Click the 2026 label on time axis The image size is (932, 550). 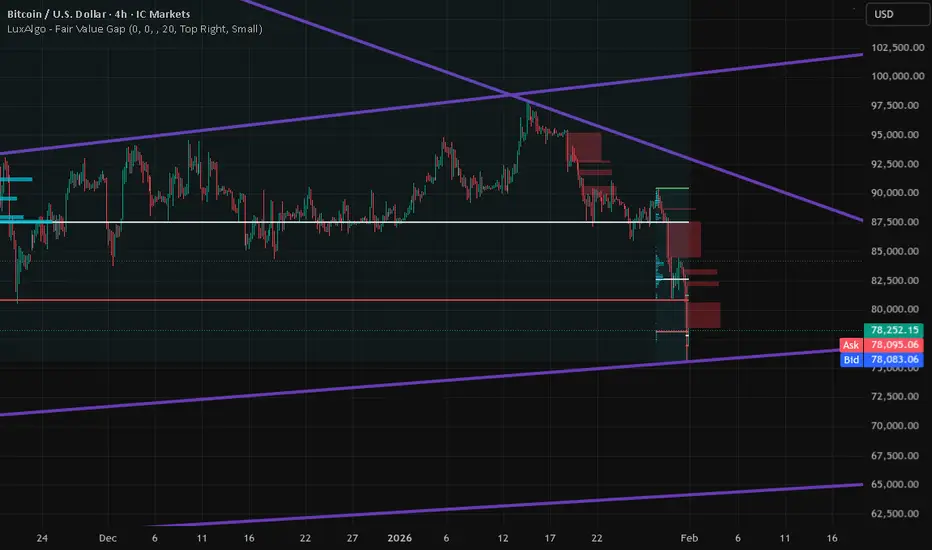pos(399,538)
